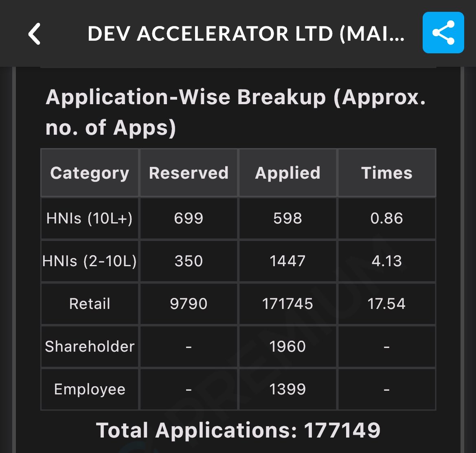
Task: Tap Shareholder applied value 1960
Action: click(x=287, y=346)
